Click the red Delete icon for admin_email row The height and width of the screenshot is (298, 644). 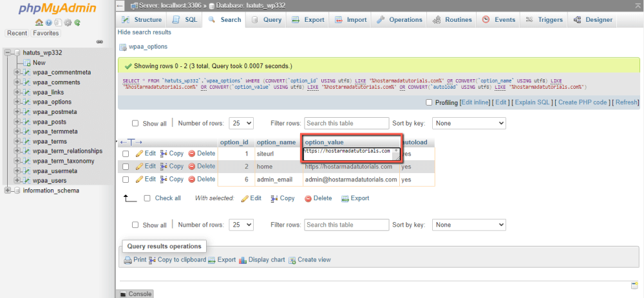pyautogui.click(x=192, y=180)
